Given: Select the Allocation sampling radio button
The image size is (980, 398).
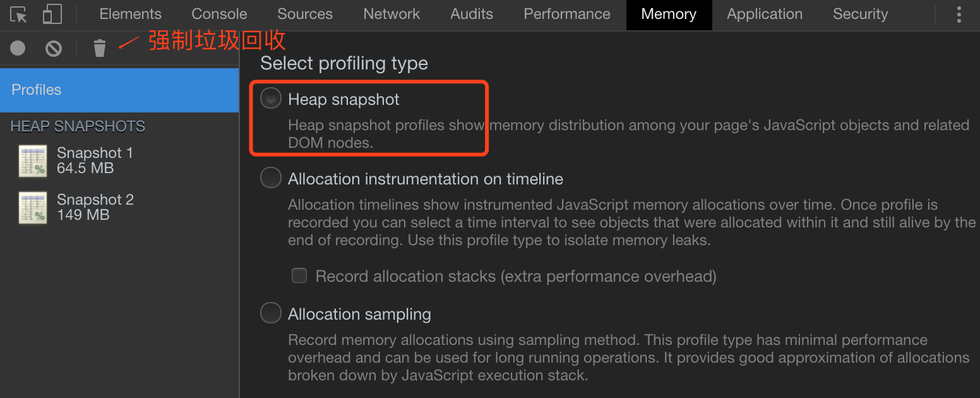Looking at the screenshot, I should pyautogui.click(x=271, y=313).
